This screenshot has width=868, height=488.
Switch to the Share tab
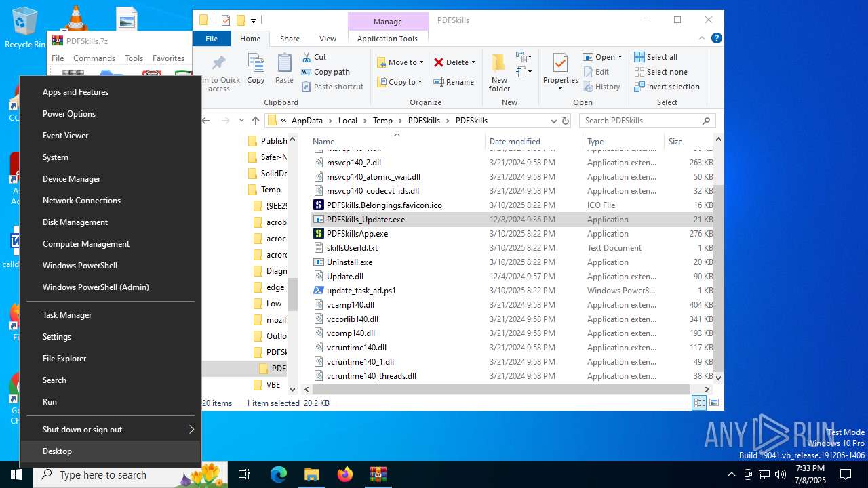click(290, 39)
